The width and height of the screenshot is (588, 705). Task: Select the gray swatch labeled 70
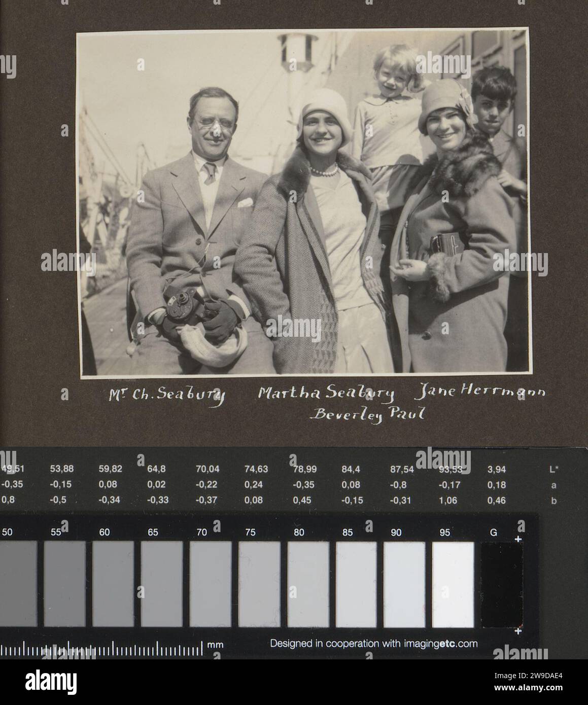click(x=211, y=584)
